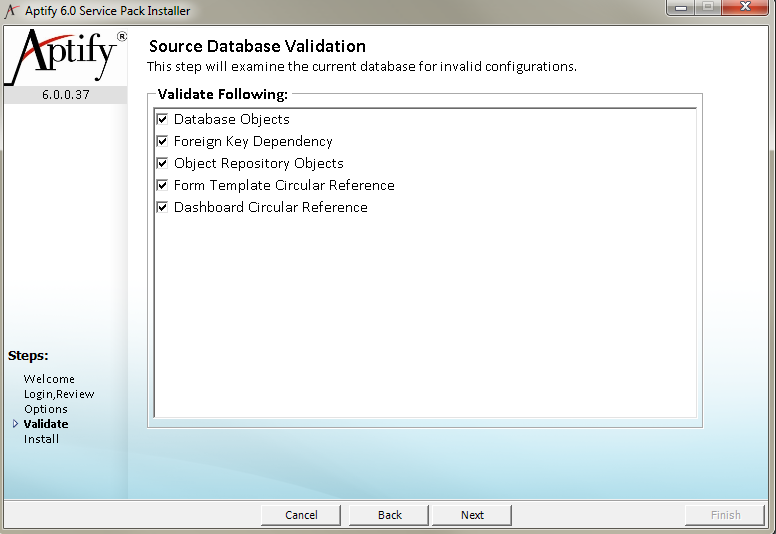
Task: Toggle the Foreign Key Dependency checkbox
Action: 162,142
